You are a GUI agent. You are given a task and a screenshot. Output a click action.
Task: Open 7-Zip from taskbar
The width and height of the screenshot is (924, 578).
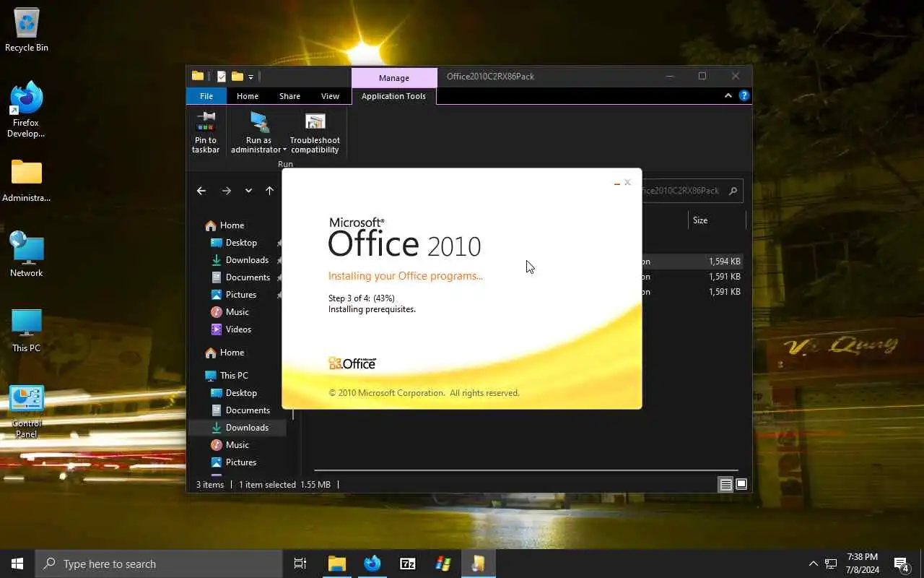[x=408, y=564]
